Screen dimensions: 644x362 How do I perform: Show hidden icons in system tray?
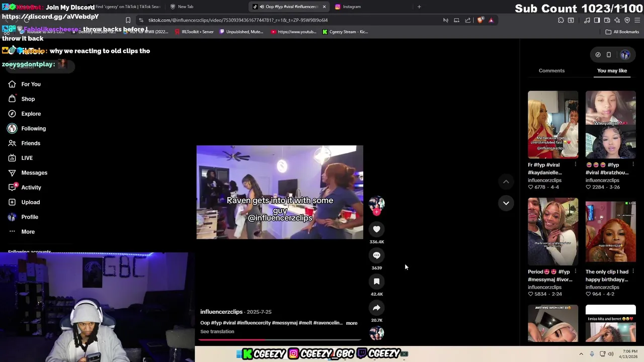[x=581, y=354]
